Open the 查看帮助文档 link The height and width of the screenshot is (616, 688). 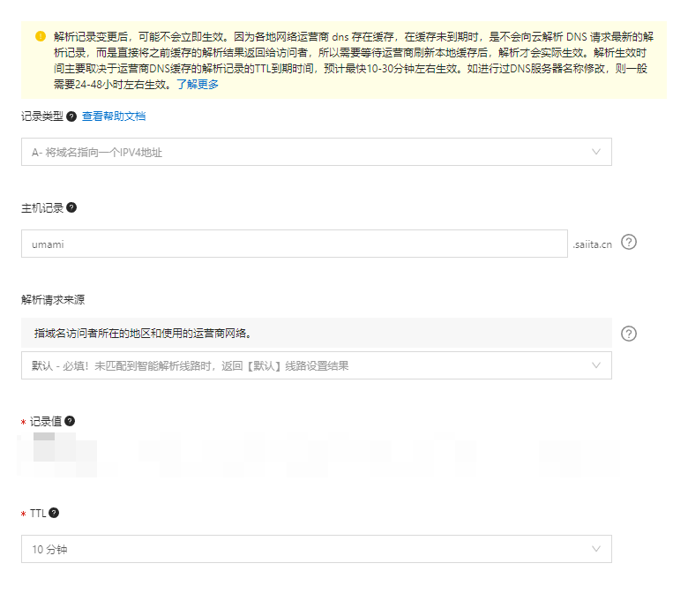point(114,116)
